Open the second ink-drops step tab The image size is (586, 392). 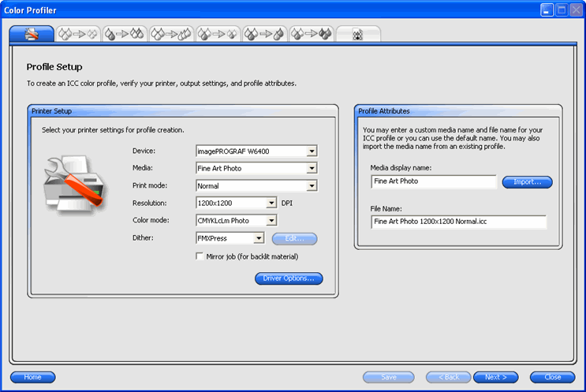point(125,34)
